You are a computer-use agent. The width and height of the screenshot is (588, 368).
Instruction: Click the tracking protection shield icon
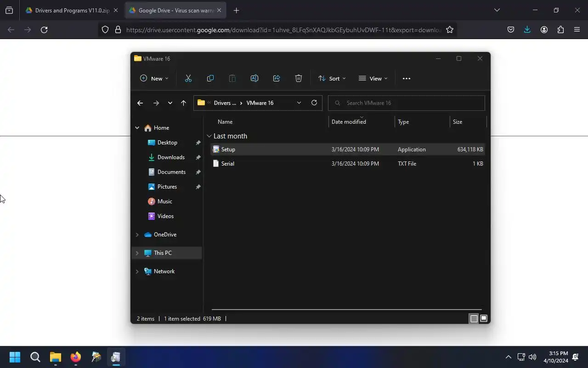point(105,29)
